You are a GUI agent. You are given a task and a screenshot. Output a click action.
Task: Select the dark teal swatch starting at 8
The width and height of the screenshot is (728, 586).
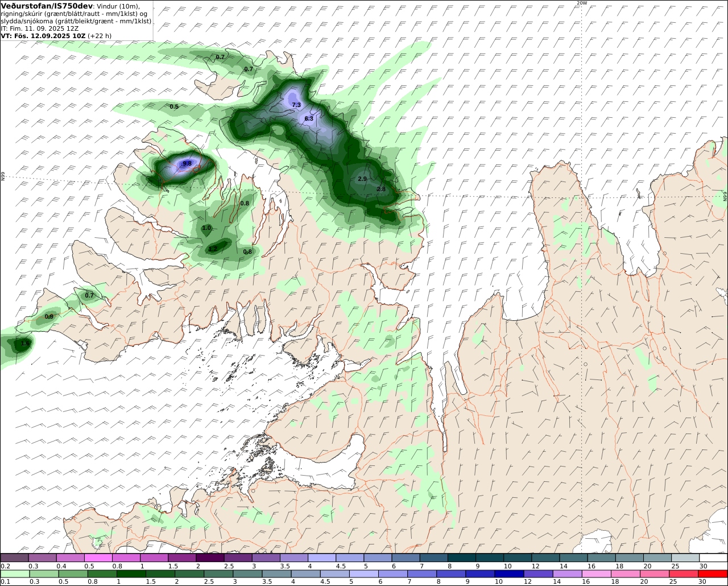point(462,558)
